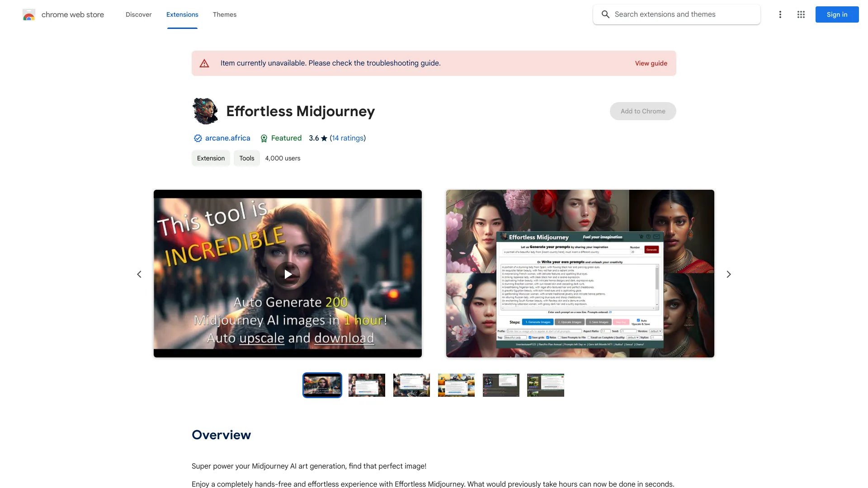This screenshot has height=488, width=868.
Task: Select the Extensions tab in navigation
Action: (x=182, y=14)
